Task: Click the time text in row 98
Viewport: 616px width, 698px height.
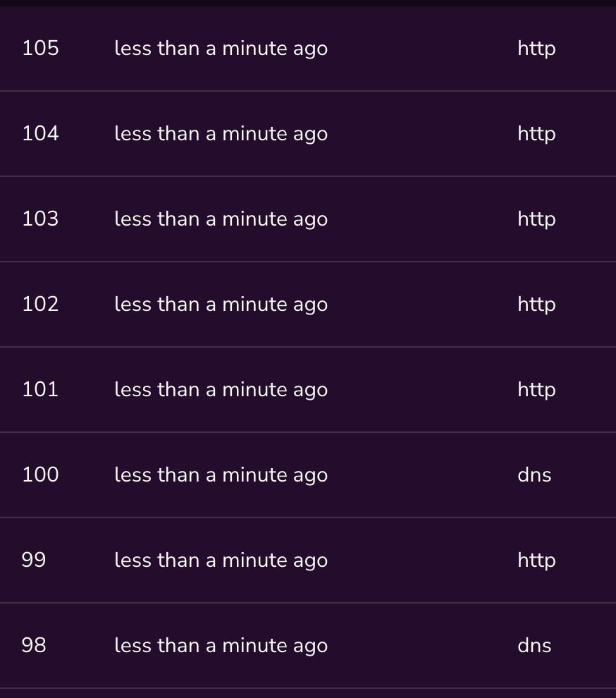Action: coord(221,646)
